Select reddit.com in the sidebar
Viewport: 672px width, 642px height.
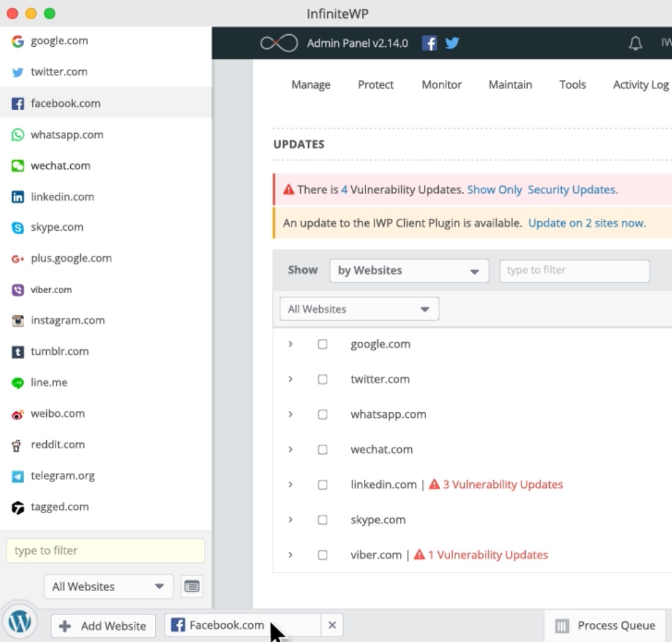click(106, 445)
